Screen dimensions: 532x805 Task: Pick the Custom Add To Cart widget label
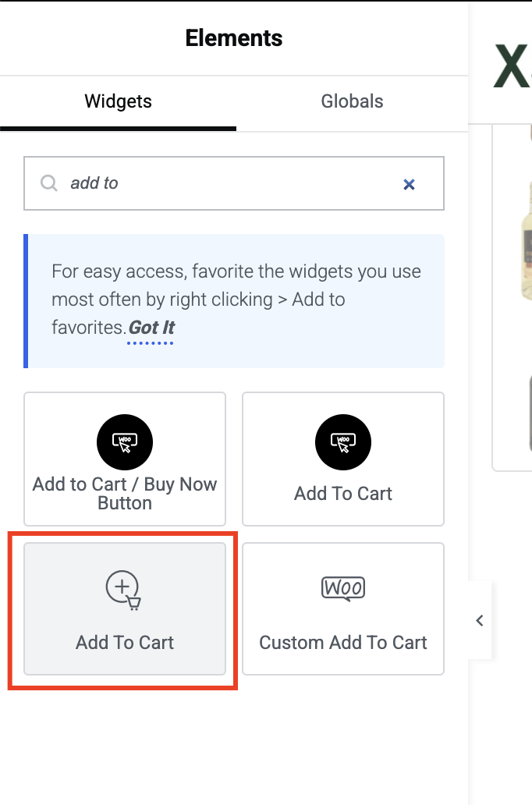(343, 642)
